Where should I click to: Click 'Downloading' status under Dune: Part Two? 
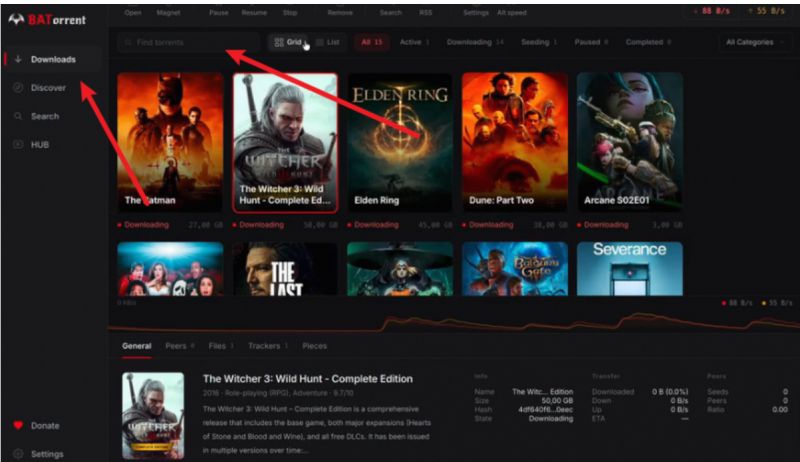(491, 225)
